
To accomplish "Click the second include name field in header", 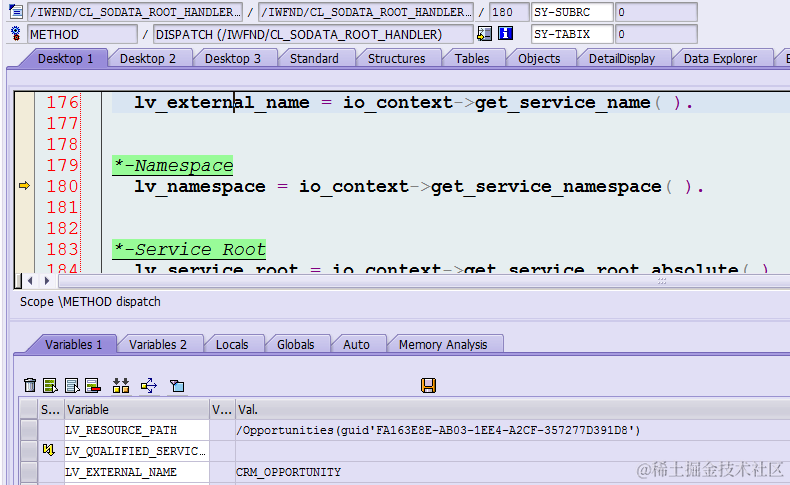I will coord(366,12).
